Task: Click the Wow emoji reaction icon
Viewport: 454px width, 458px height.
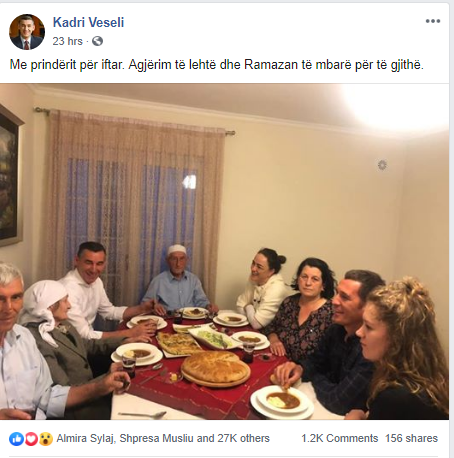Action: click(x=46, y=439)
